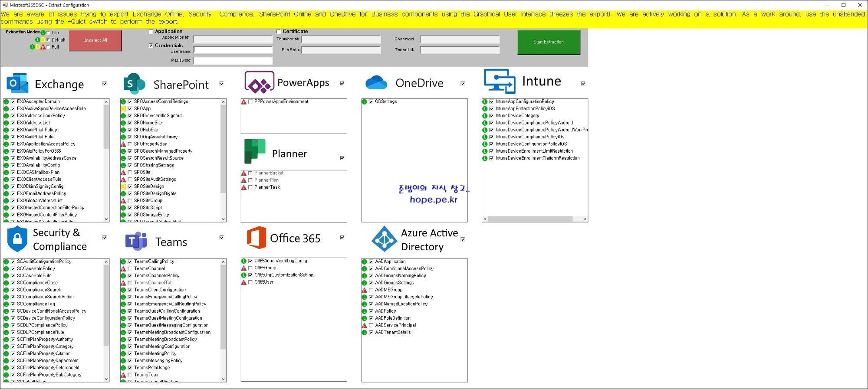The width and height of the screenshot is (868, 389).
Task: Click the Azure Active Directory logo icon
Action: click(384, 239)
